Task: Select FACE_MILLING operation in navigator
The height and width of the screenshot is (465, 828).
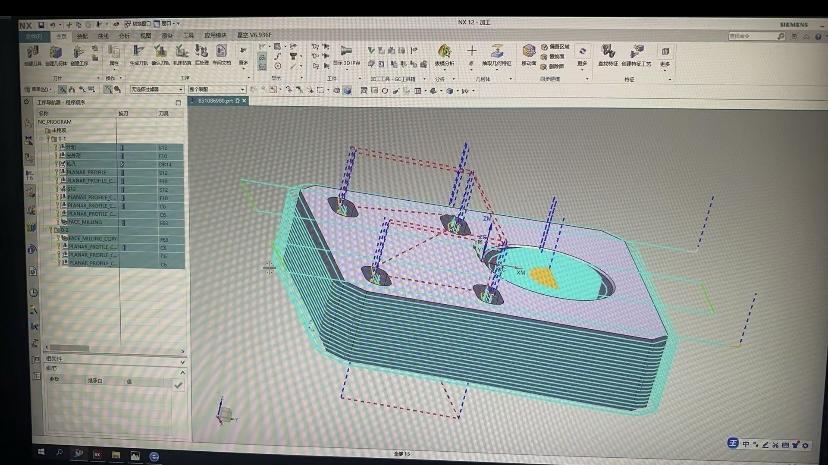Action: click(84, 222)
